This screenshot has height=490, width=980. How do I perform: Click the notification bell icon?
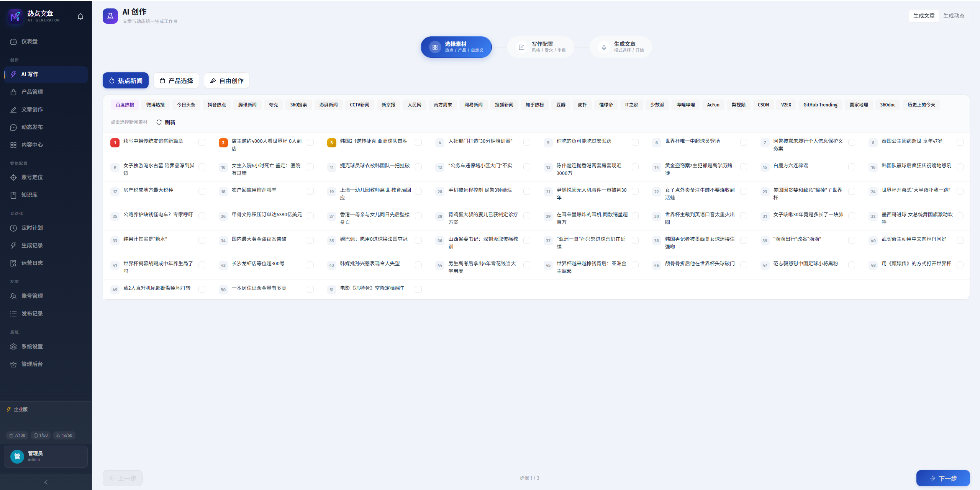point(80,16)
